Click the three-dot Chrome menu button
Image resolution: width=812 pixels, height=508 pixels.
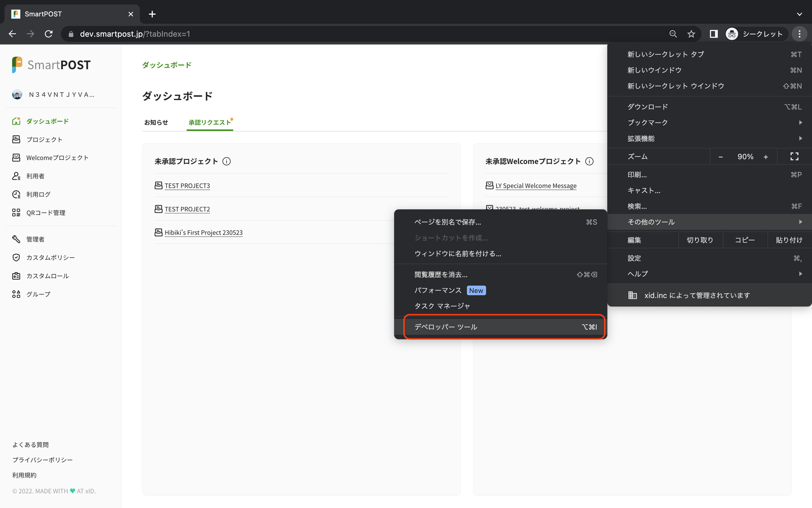click(799, 34)
